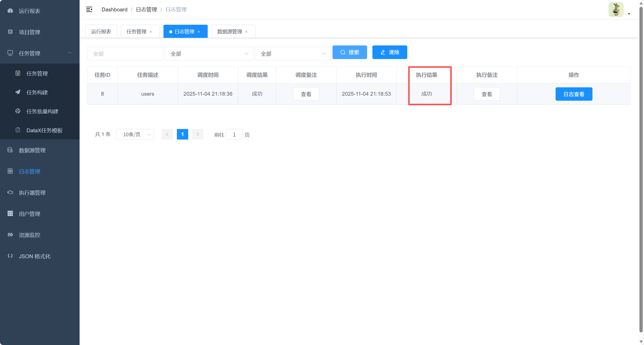Click the page jump number input
Image resolution: width=644 pixels, height=345 pixels.
pos(234,135)
